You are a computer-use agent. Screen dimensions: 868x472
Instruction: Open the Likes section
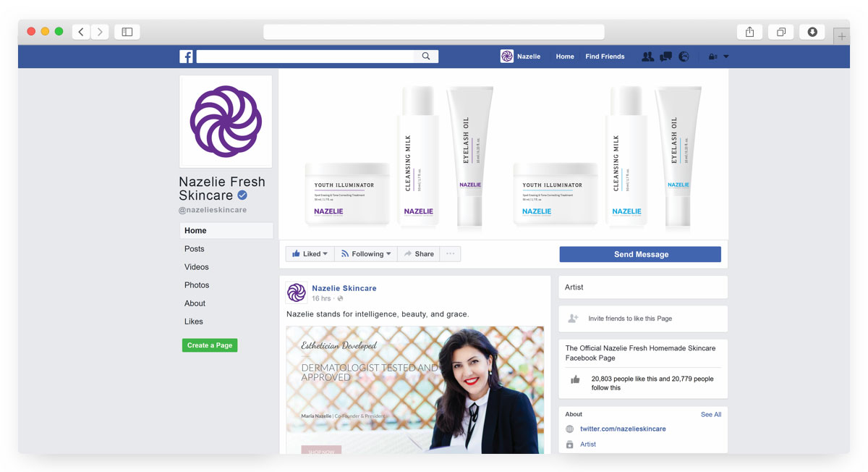[x=194, y=321]
